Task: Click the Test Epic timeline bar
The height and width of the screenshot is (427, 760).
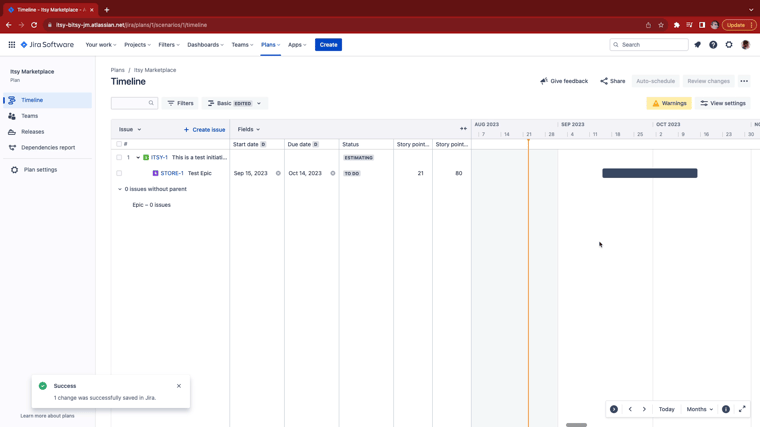Action: coord(649,173)
